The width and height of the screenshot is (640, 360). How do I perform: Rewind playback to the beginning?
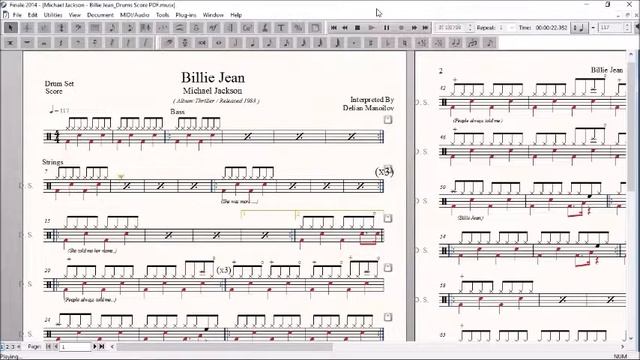(334, 28)
